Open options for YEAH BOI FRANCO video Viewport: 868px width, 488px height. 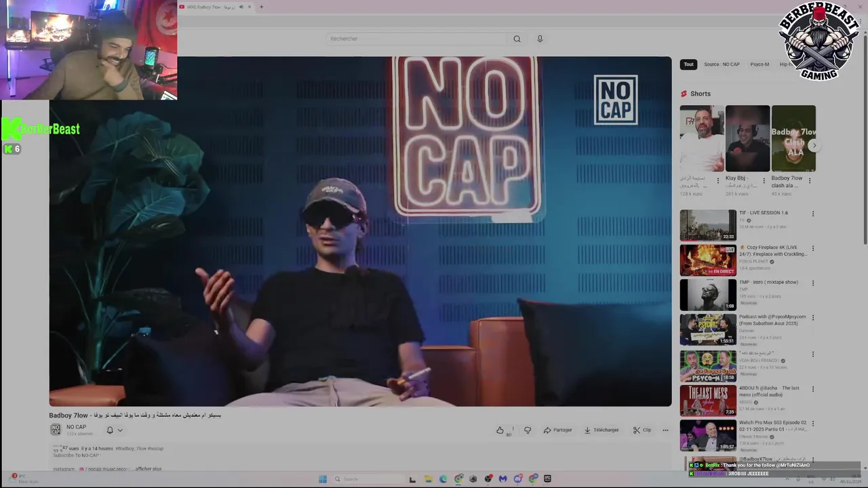coord(813,354)
